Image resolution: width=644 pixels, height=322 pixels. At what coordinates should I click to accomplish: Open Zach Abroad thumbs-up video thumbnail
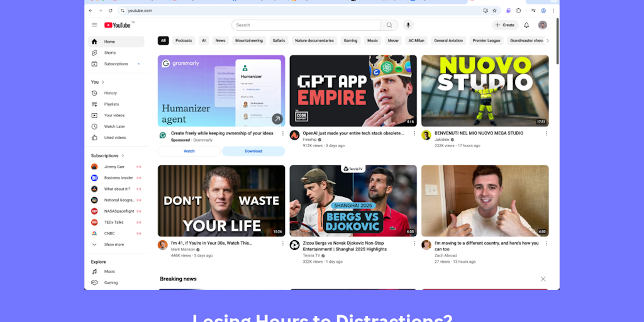485,201
